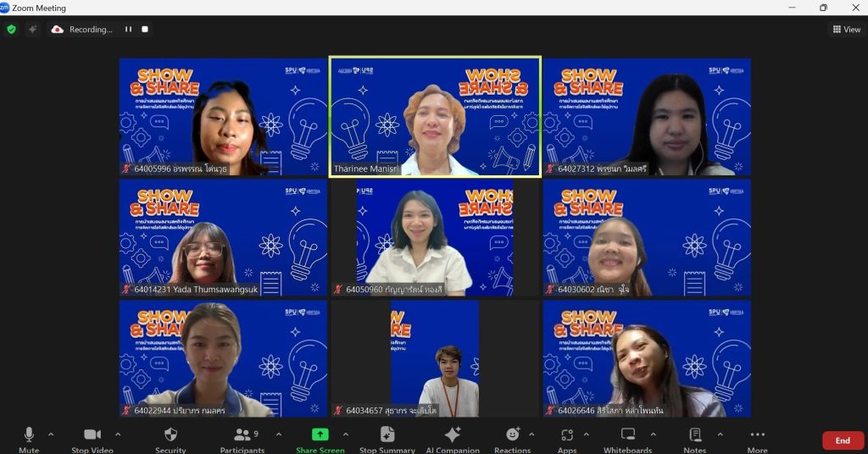Minimize the Zoom Meeting window
Image resolution: width=868 pixels, height=454 pixels.
[793, 7]
